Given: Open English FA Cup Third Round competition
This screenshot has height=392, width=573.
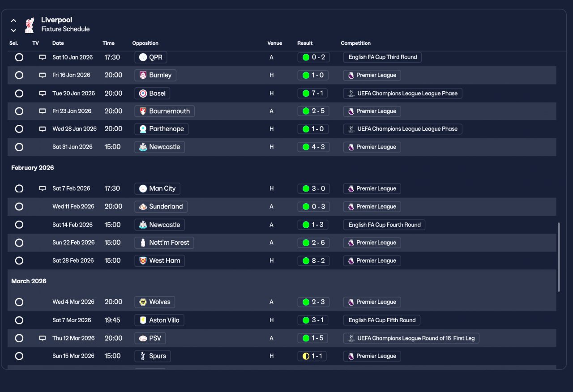Looking at the screenshot, I should (x=382, y=57).
